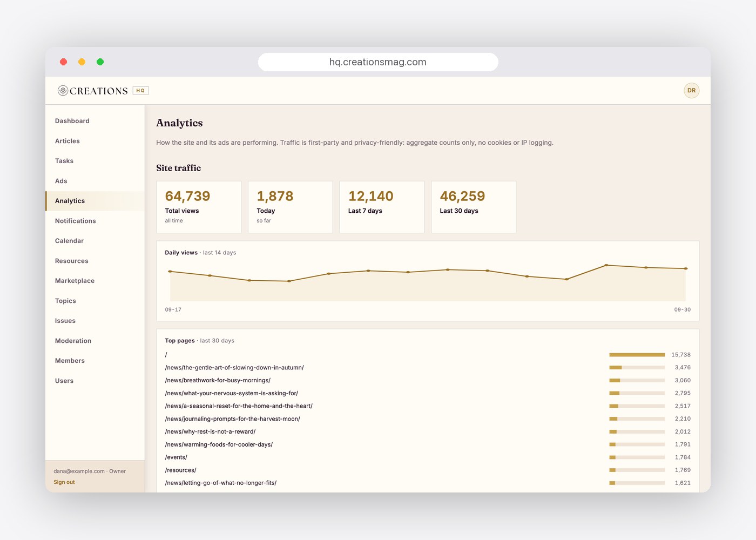The height and width of the screenshot is (540, 756).
Task: Select the 46,259 Last 30 days card
Action: click(474, 207)
